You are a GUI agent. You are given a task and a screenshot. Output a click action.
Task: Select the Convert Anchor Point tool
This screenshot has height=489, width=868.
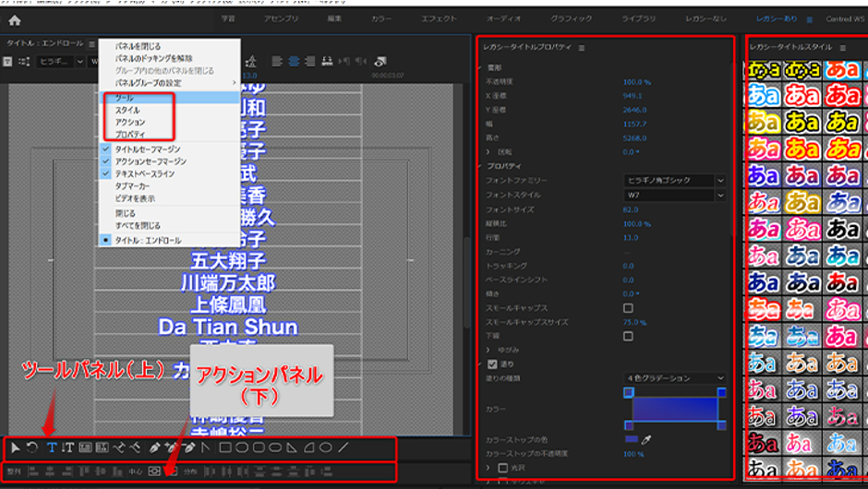click(x=205, y=447)
